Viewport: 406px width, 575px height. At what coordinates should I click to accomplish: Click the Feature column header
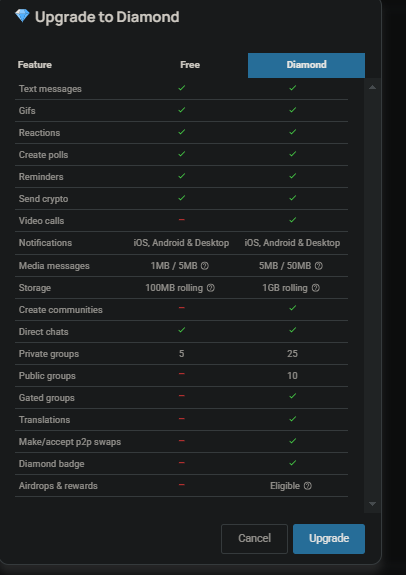pyautogui.click(x=35, y=65)
